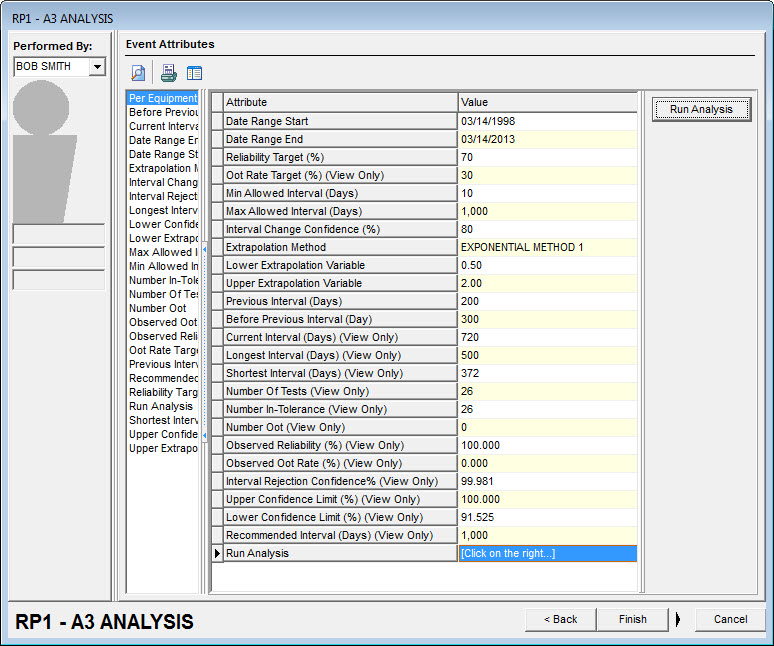Choose Run Analysis in the left list
Image resolution: width=774 pixels, height=646 pixels.
tap(160, 407)
